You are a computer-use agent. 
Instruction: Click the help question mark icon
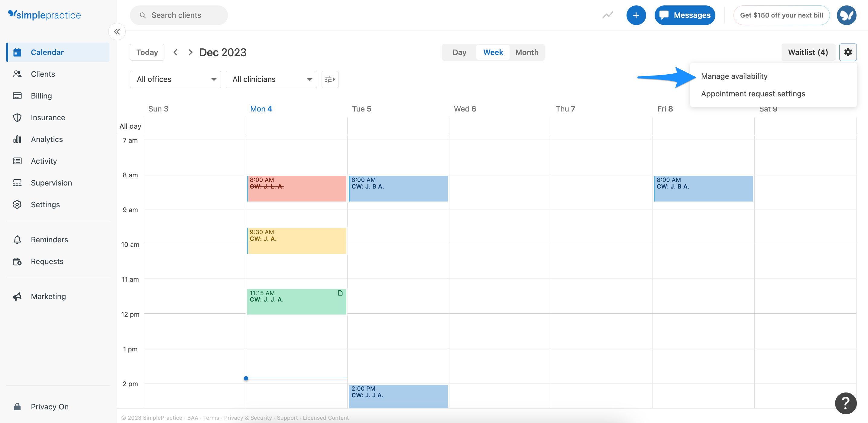click(846, 403)
